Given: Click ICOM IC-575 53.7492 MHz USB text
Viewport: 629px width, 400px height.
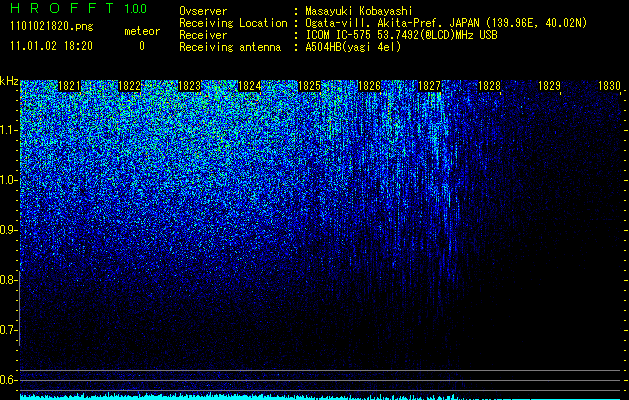Looking at the screenshot, I should pos(401,35).
